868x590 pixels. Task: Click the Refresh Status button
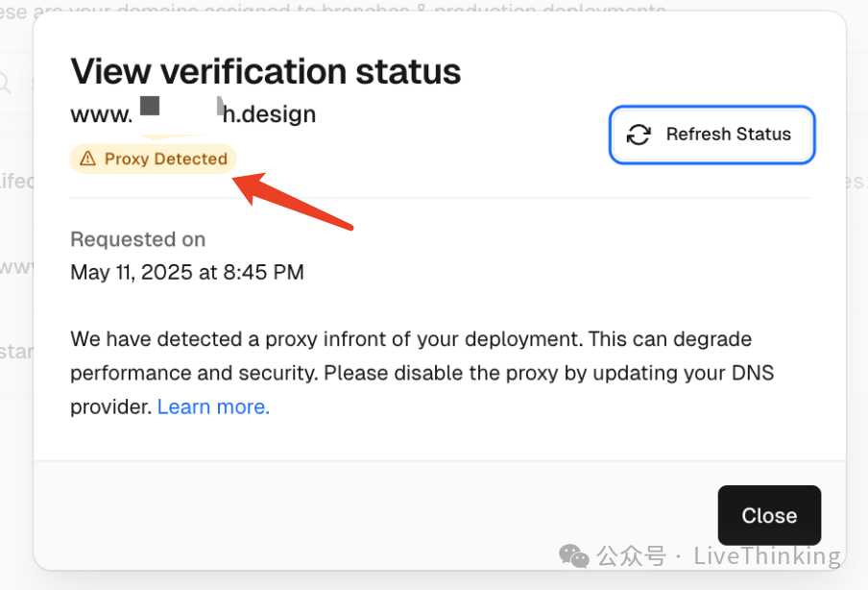point(712,135)
